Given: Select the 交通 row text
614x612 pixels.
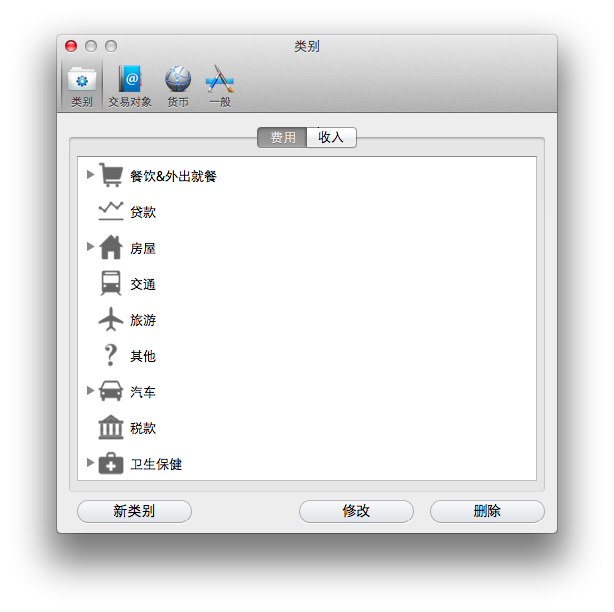Looking at the screenshot, I should click(143, 284).
